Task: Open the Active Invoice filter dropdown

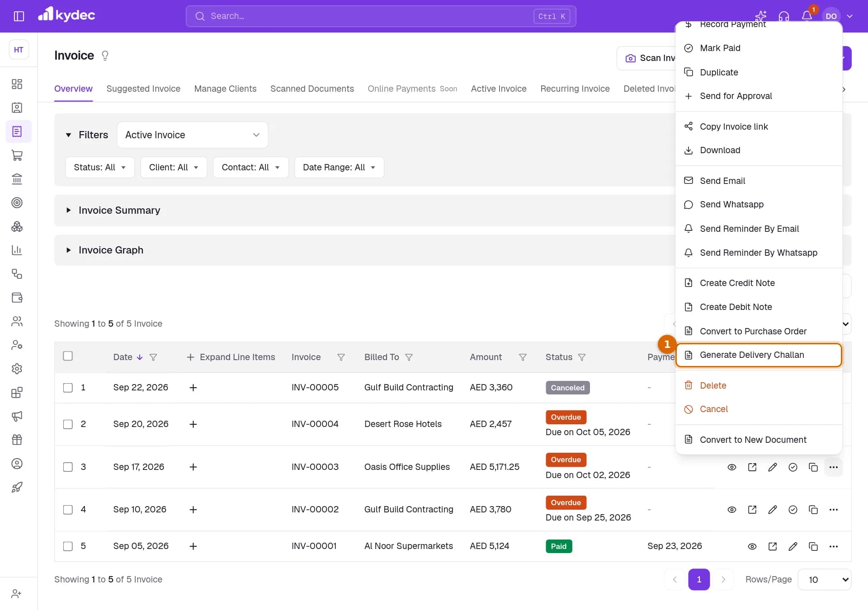Action: (193, 135)
